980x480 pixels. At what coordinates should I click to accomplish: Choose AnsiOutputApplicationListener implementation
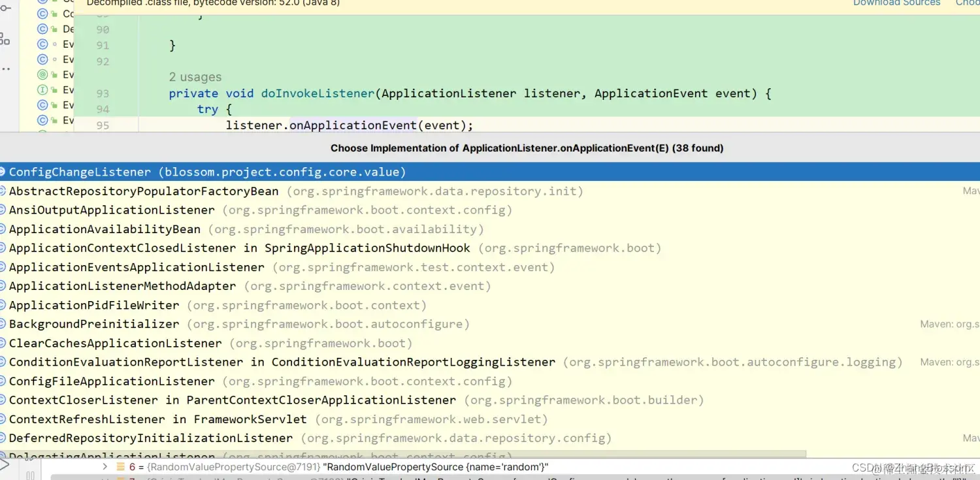click(490, 210)
